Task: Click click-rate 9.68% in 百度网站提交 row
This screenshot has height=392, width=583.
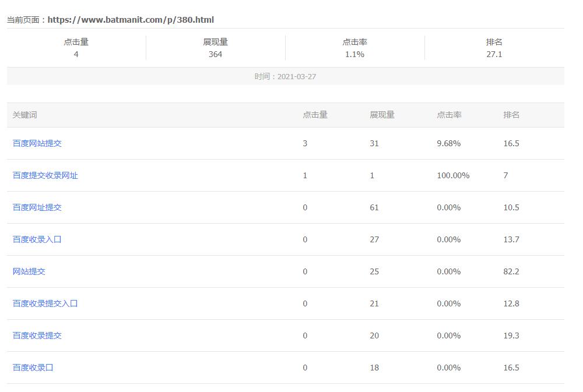Action: click(x=449, y=143)
